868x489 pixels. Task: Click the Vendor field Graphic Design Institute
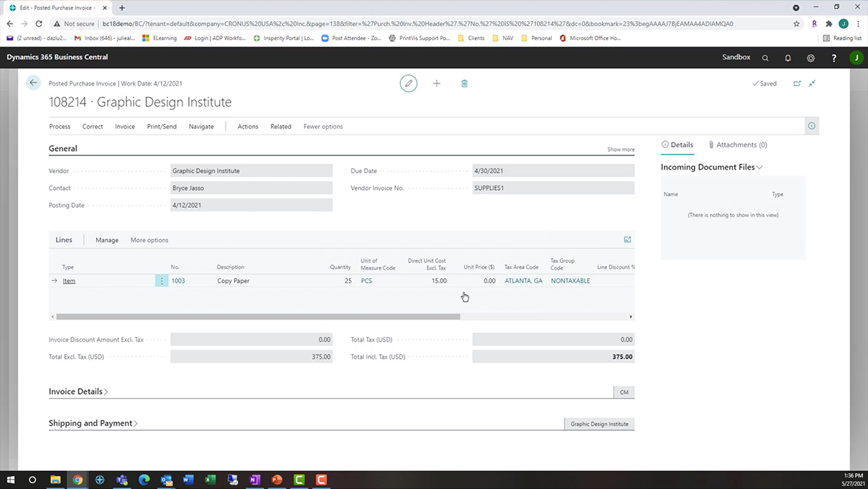tap(251, 171)
